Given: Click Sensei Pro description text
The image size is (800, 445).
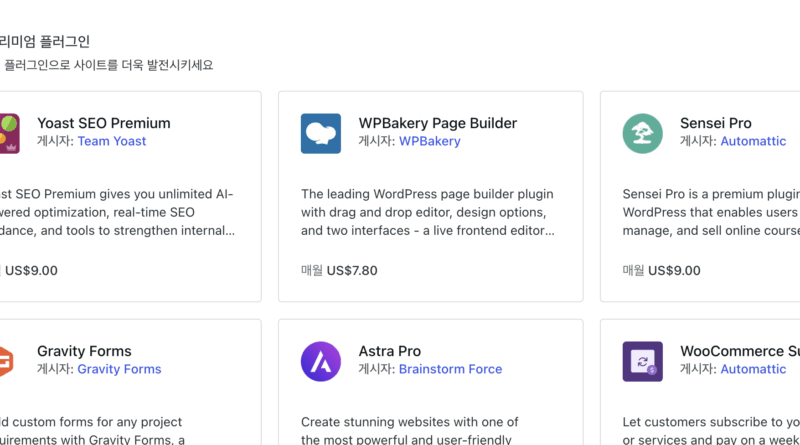Looking at the screenshot, I should pyautogui.click(x=711, y=212).
